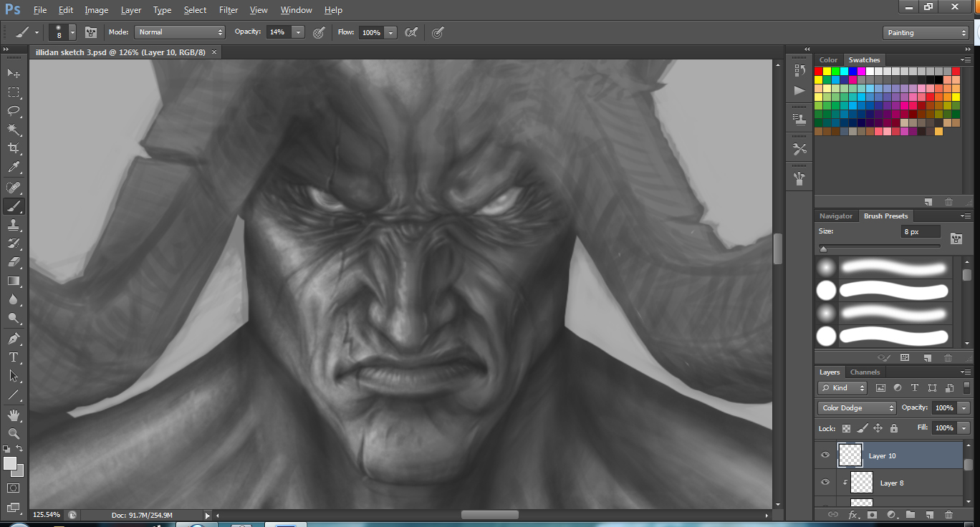Screen dimensions: 980x527
Task: Open the Tool Preset picker arrow
Action: point(37,32)
